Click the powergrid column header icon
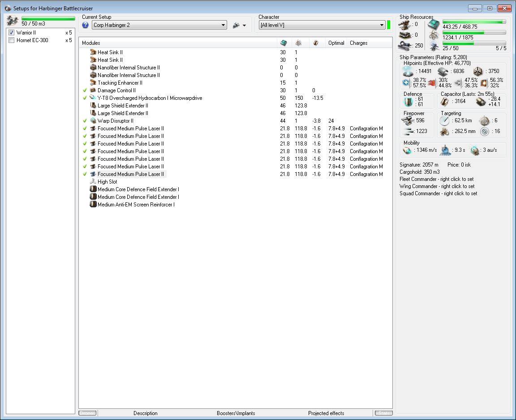This screenshot has width=516, height=420. [298, 43]
